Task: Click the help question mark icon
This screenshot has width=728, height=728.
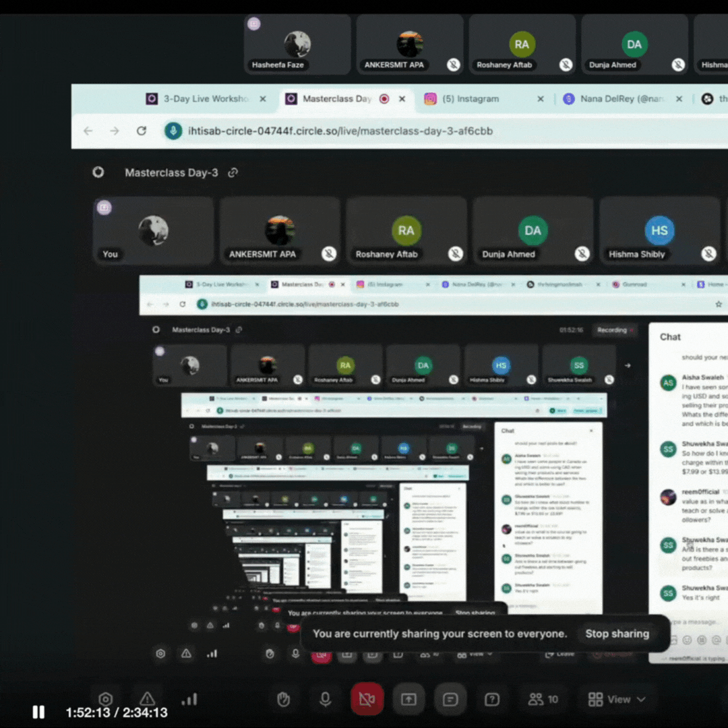Action: point(492,699)
